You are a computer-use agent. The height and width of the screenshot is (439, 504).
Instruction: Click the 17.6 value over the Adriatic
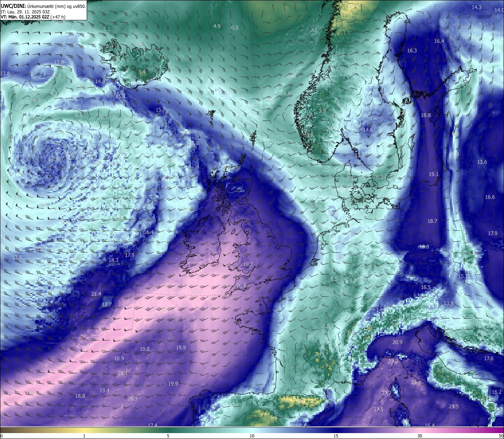coord(489,359)
